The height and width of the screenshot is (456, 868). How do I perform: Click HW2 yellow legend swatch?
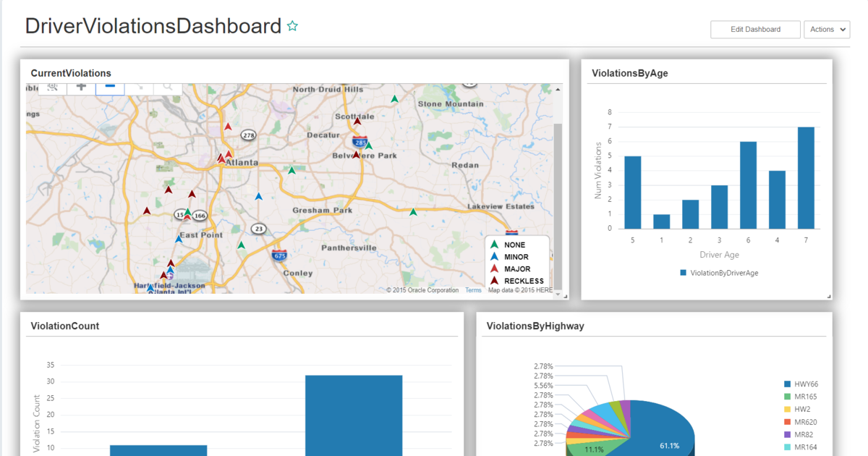coord(787,410)
